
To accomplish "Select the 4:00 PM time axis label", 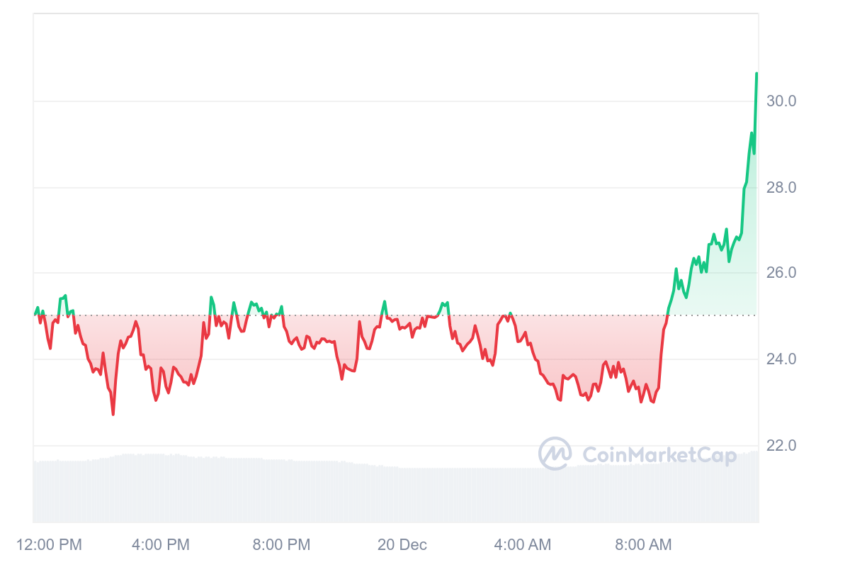I will pos(160,544).
